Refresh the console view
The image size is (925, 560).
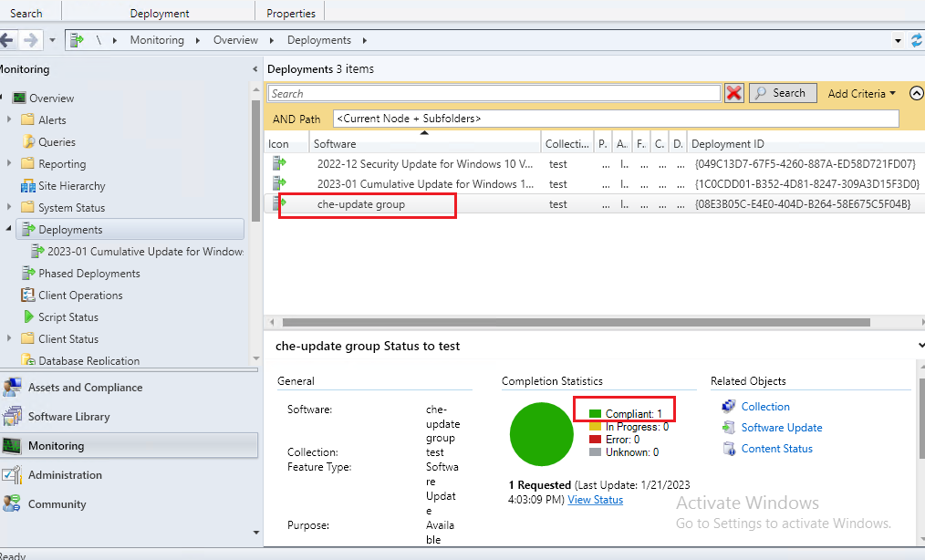tap(917, 40)
